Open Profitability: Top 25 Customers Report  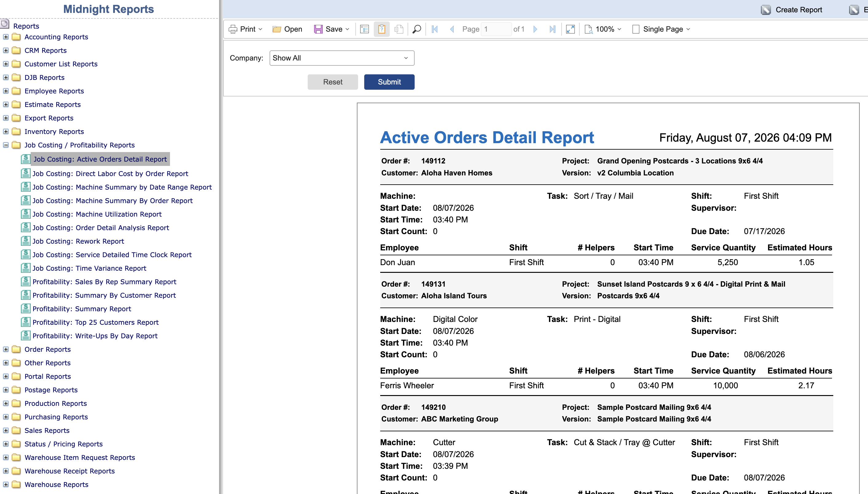coord(96,323)
